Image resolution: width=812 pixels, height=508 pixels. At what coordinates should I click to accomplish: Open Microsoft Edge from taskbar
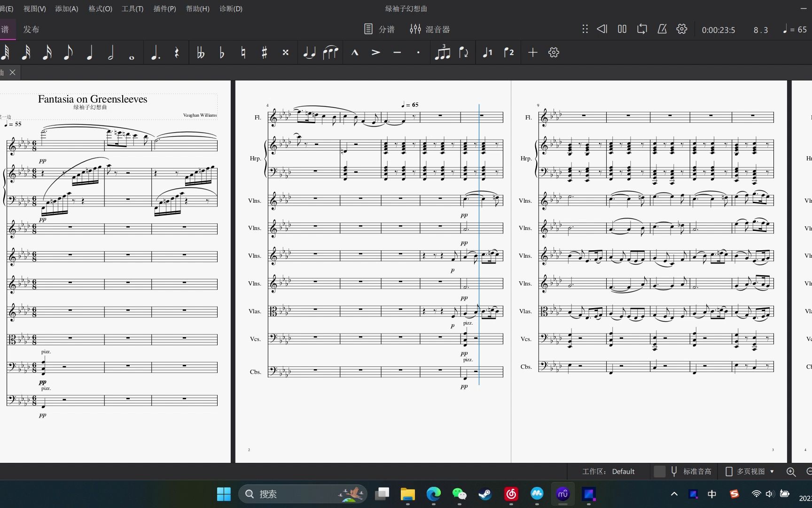[x=433, y=494]
